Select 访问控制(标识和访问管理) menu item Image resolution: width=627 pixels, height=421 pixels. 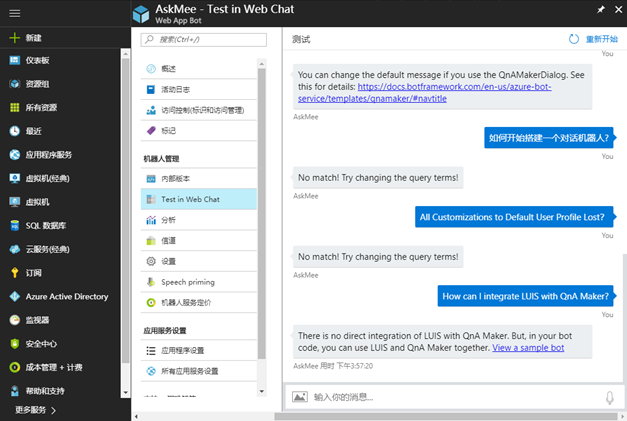pyautogui.click(x=199, y=110)
